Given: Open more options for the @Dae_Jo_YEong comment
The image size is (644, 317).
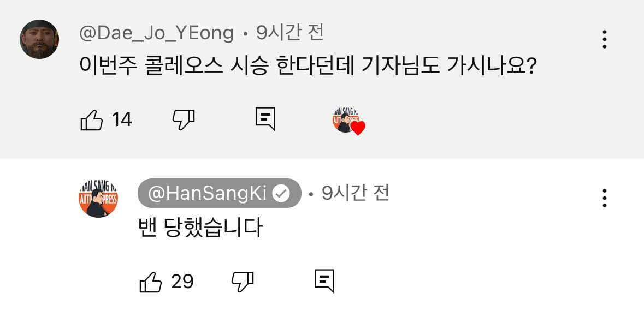Looking at the screenshot, I should [604, 39].
